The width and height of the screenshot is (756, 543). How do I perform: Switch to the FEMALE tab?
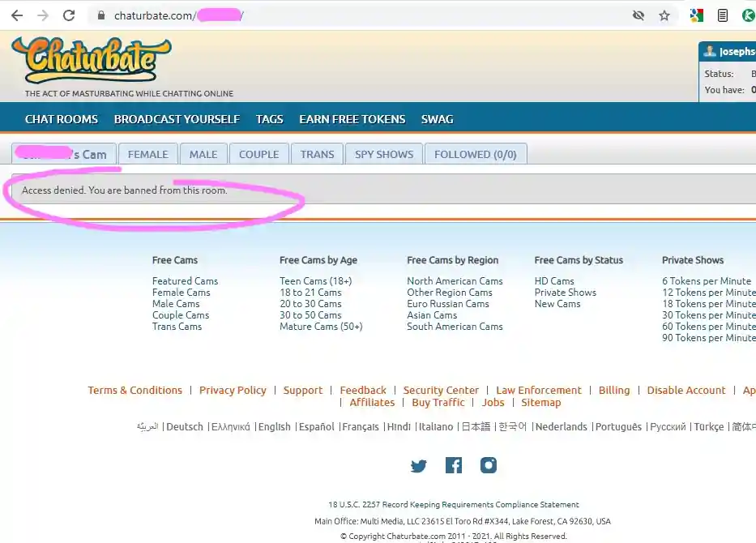coord(148,154)
